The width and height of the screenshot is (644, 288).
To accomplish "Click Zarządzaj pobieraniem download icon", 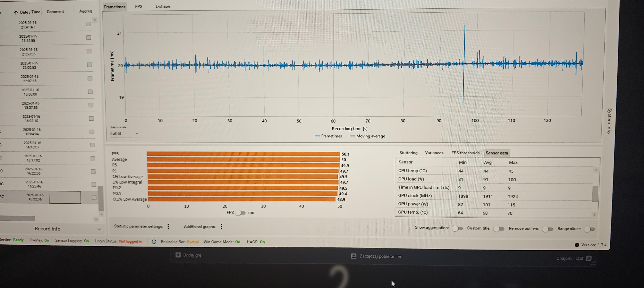I will point(353,256).
